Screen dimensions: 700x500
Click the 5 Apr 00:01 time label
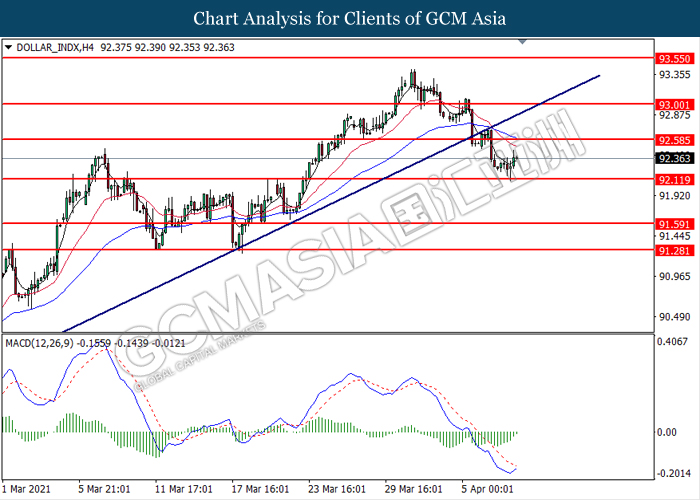(x=488, y=489)
